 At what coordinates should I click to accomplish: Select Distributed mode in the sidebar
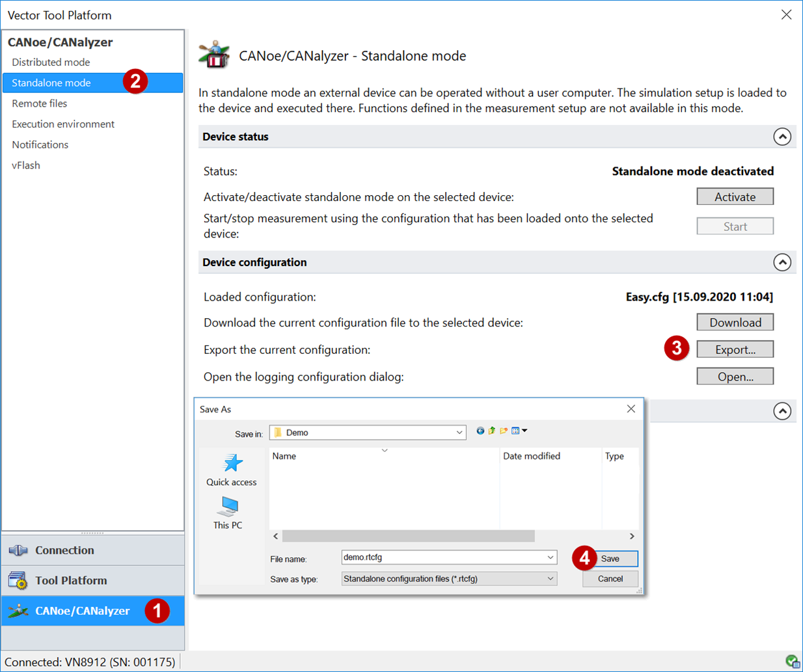point(51,62)
